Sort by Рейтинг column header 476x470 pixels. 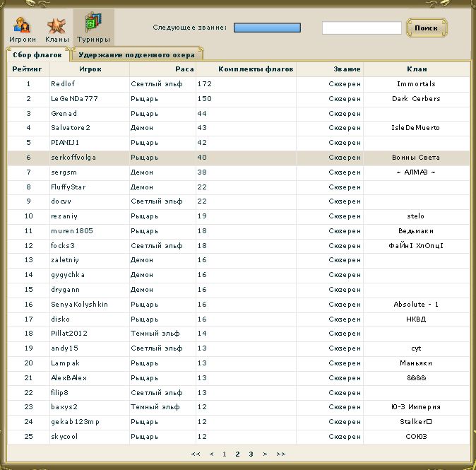(x=28, y=69)
